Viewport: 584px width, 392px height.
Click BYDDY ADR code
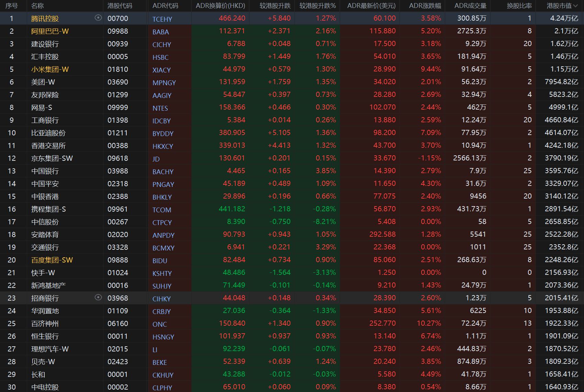pyautogui.click(x=163, y=134)
